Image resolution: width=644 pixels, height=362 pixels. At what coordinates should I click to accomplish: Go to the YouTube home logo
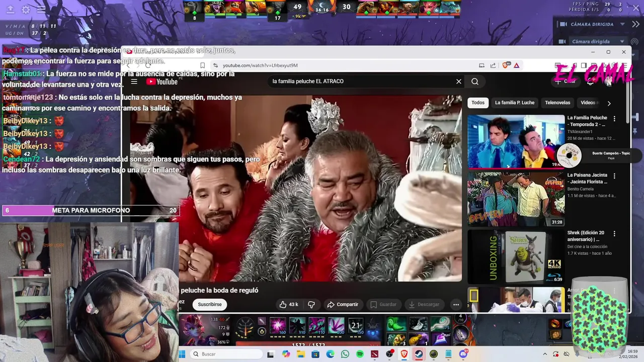point(162,81)
